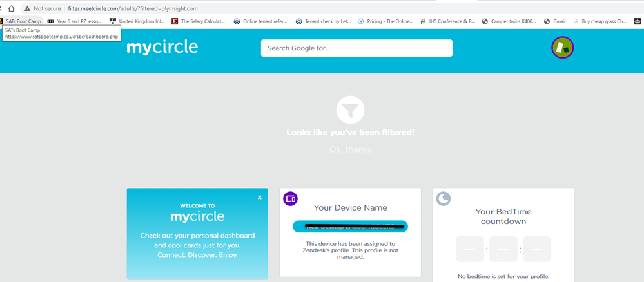Click the BedTime moon icon
This screenshot has height=282, width=644.
[443, 198]
